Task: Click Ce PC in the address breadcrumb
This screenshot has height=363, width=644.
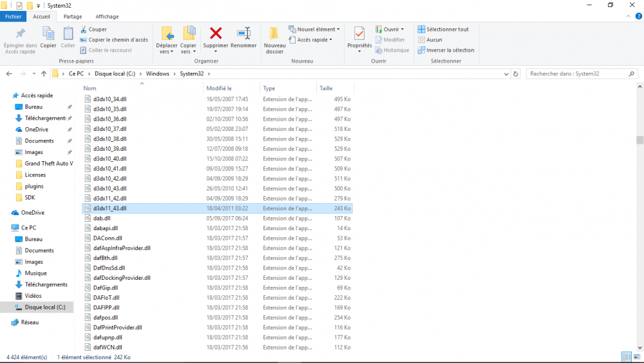Action: pyautogui.click(x=76, y=74)
